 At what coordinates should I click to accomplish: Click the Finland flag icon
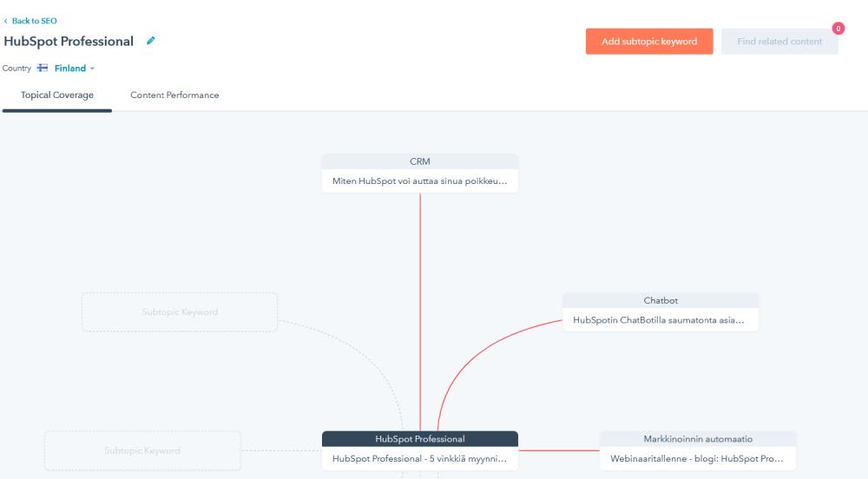pos(43,68)
